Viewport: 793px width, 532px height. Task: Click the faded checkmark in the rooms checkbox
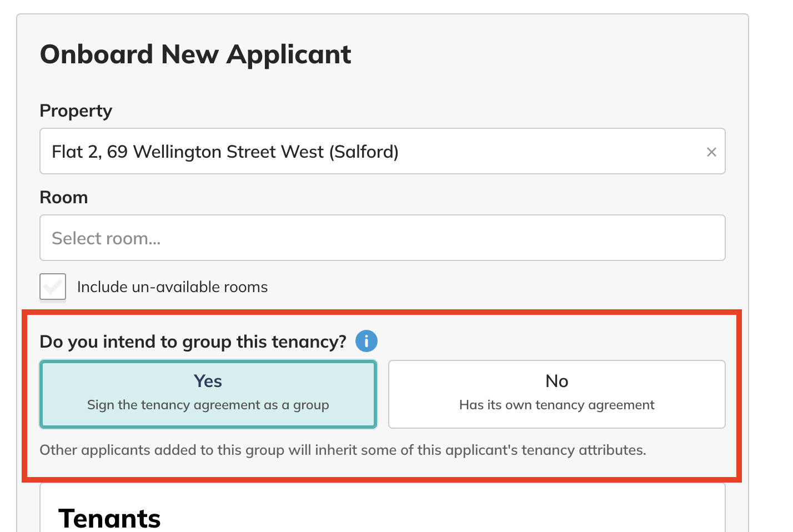[53, 287]
